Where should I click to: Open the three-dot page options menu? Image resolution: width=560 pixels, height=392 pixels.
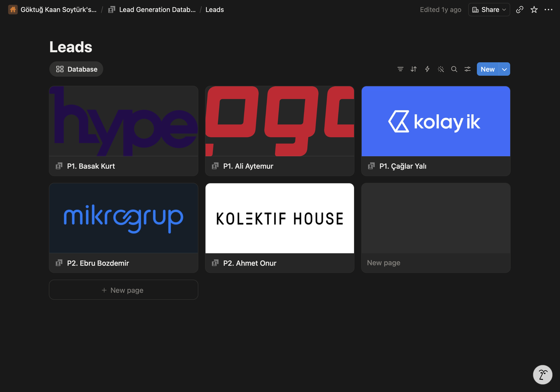[549, 10]
